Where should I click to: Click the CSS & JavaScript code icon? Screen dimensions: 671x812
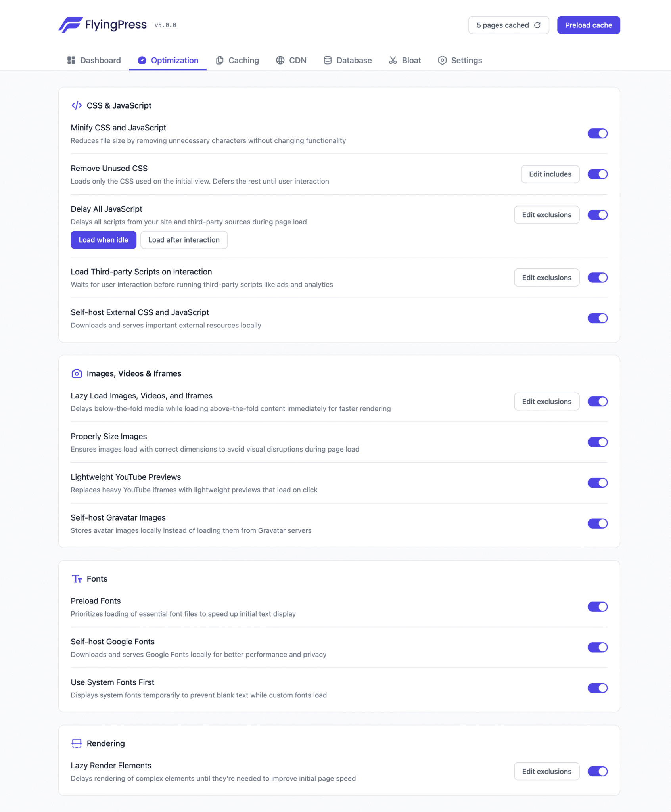77,105
